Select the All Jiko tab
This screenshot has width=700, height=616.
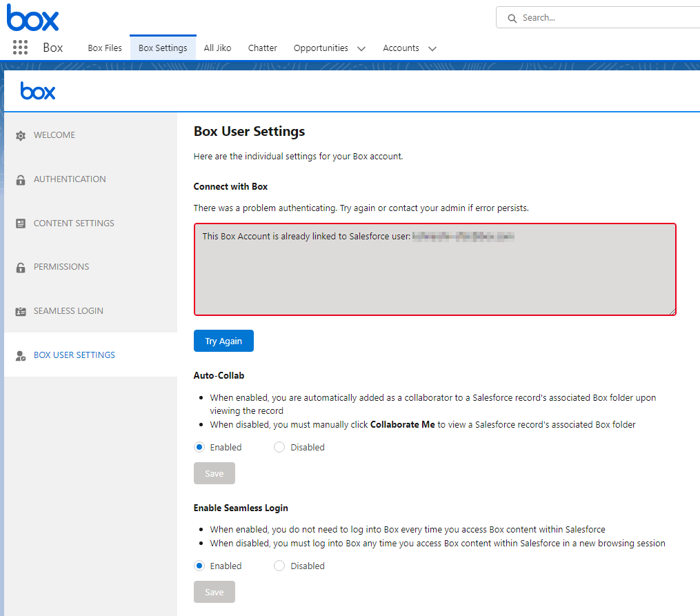(217, 48)
